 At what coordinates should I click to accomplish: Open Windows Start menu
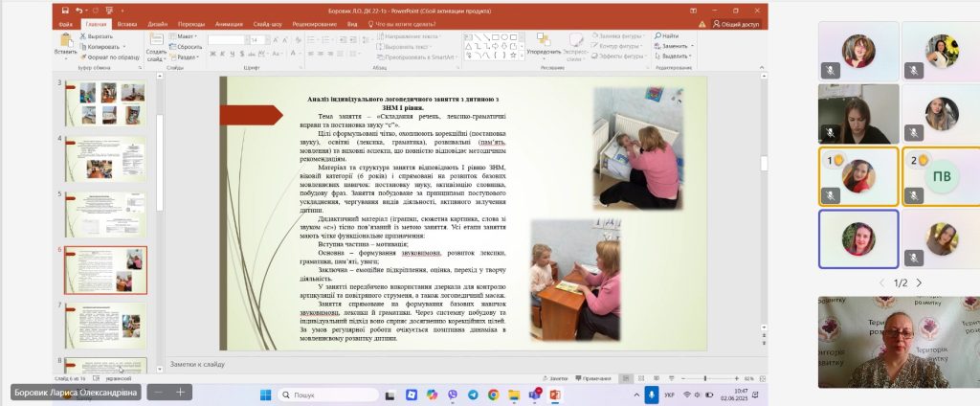(x=266, y=395)
